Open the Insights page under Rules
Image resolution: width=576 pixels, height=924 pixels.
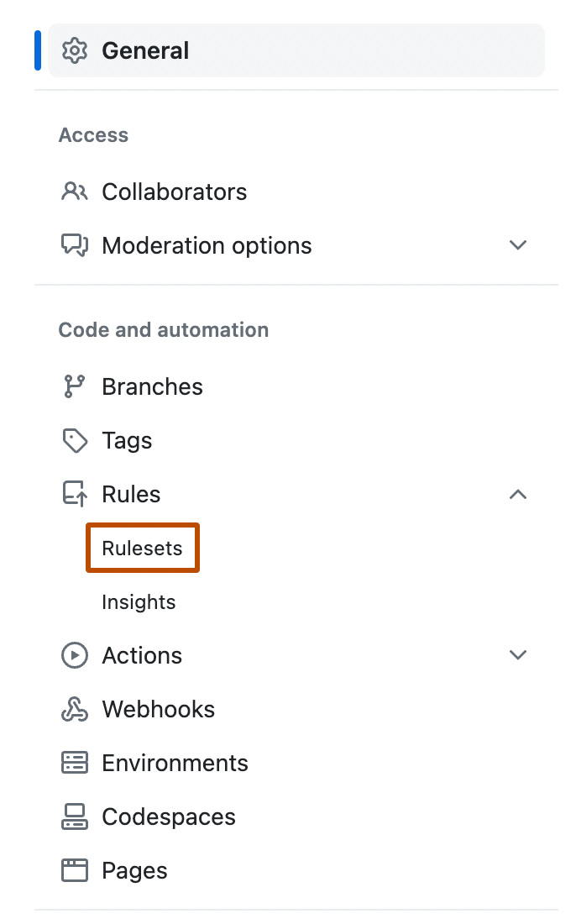[139, 601]
